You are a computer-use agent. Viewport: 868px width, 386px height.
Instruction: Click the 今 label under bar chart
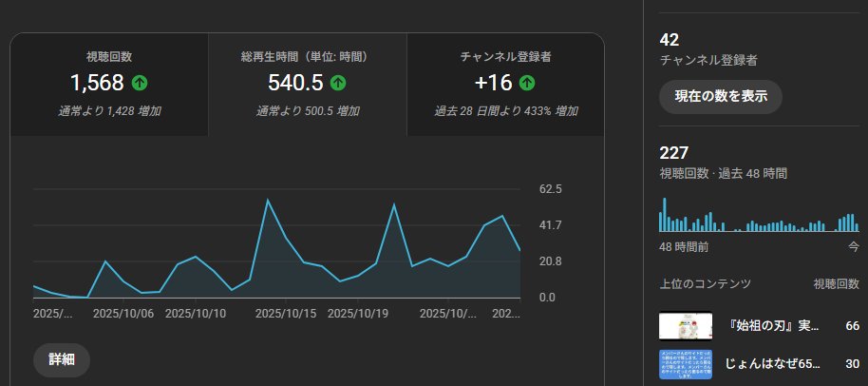point(854,247)
